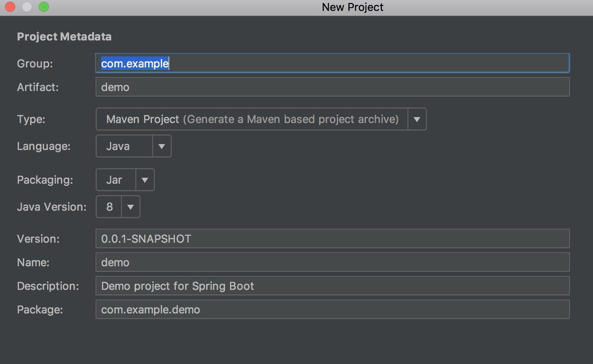Minimize the New Project dialog with the yellow button

tap(27, 7)
